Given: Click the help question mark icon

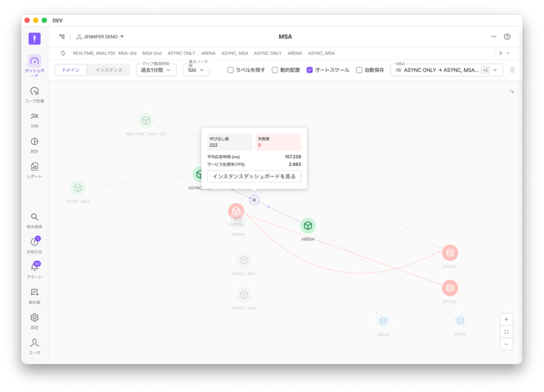Looking at the screenshot, I should point(507,37).
